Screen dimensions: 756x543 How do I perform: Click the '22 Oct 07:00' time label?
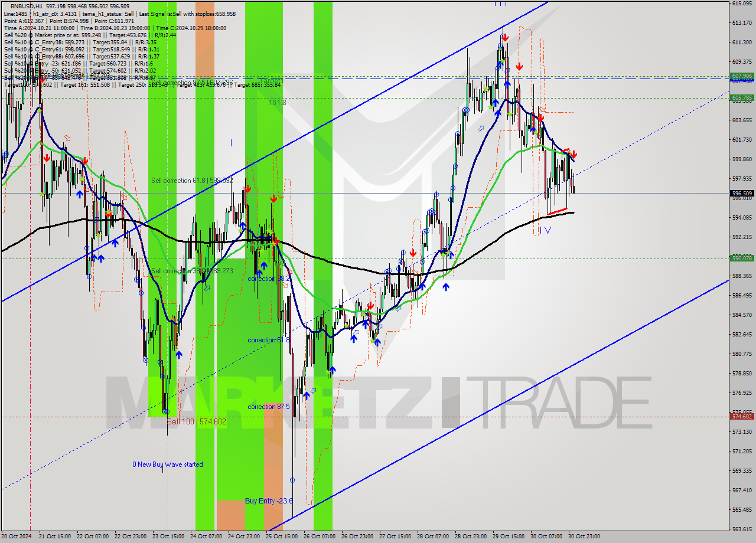click(92, 537)
